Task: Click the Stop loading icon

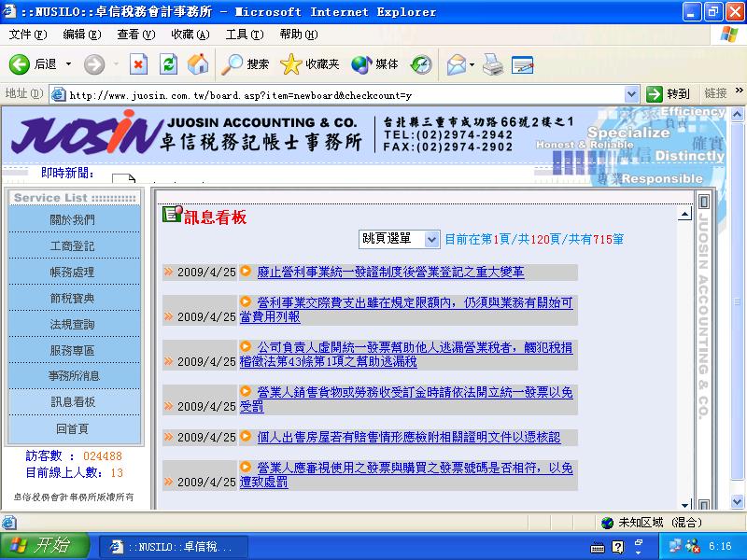Action: [x=138, y=64]
